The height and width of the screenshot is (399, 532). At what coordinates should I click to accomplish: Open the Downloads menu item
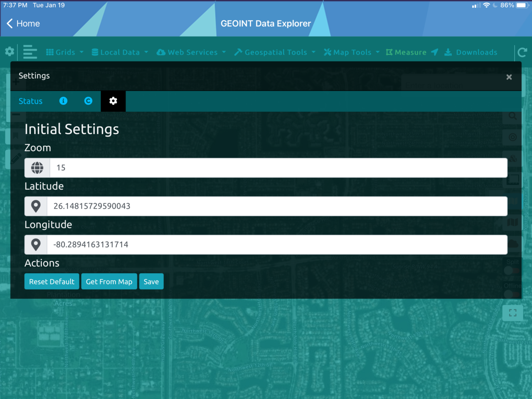pyautogui.click(x=471, y=52)
